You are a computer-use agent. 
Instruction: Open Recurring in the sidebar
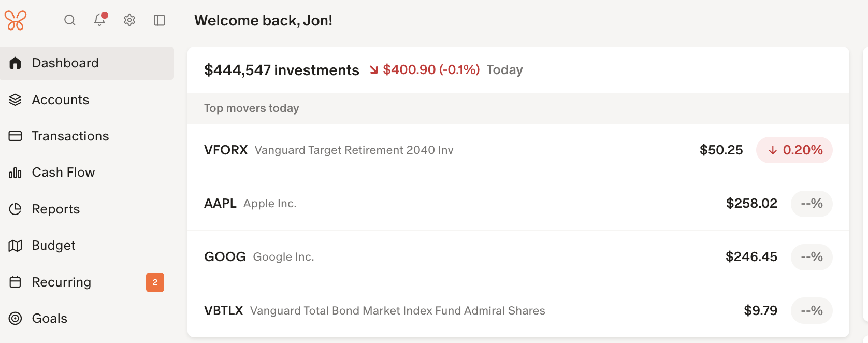(x=62, y=282)
